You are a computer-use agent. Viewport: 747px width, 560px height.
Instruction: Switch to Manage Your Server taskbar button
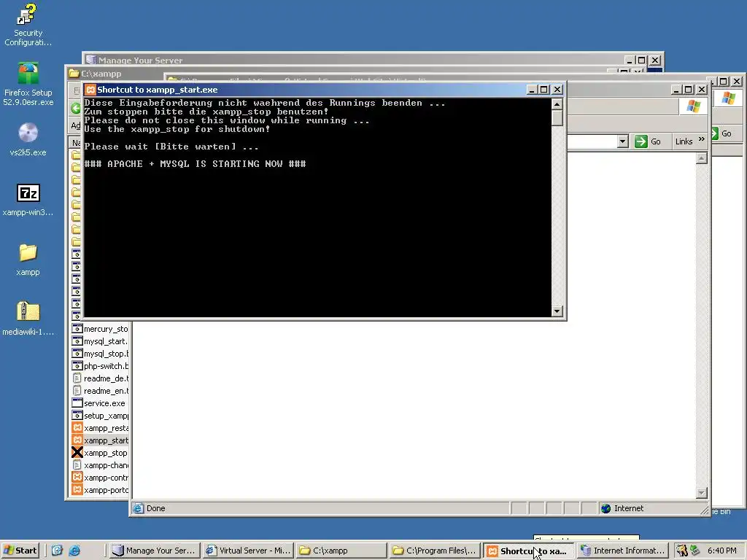tap(153, 551)
